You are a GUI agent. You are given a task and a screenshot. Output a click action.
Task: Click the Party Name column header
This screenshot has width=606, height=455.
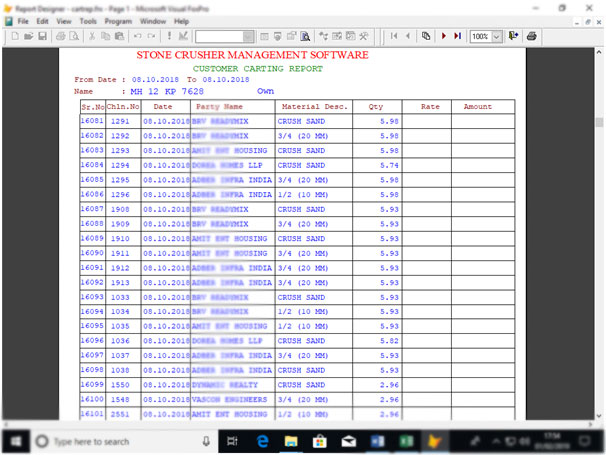(x=219, y=107)
